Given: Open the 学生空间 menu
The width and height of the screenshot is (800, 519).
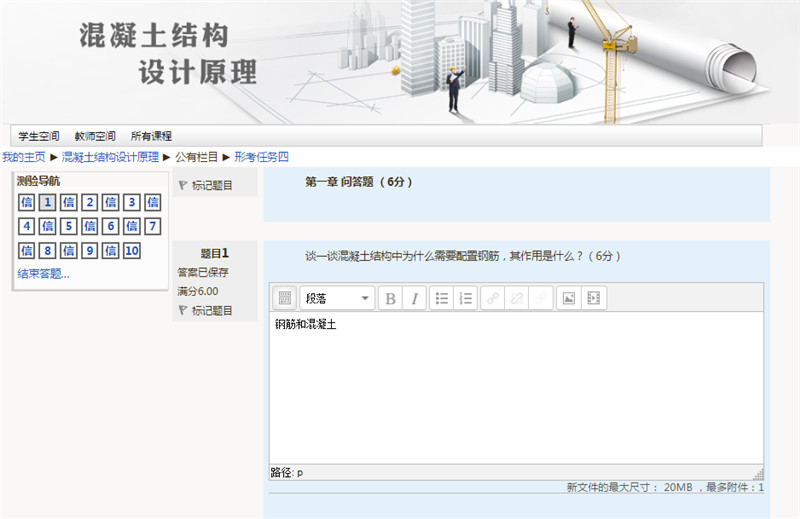Looking at the screenshot, I should pyautogui.click(x=39, y=136).
